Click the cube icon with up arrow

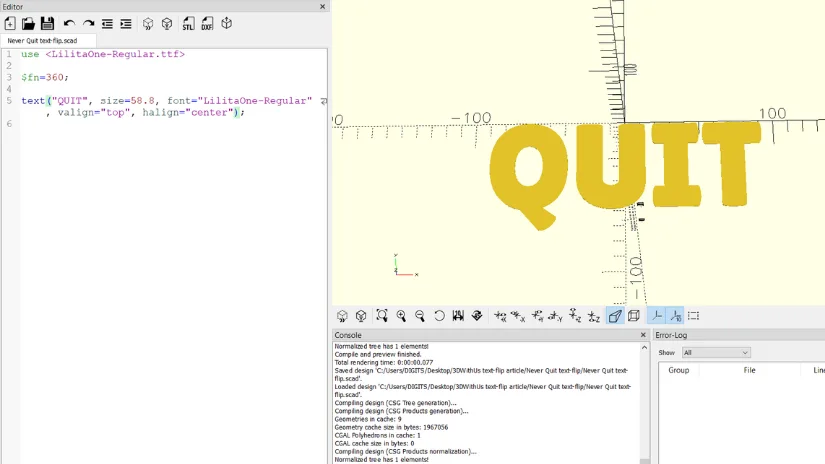pyautogui.click(x=227, y=24)
